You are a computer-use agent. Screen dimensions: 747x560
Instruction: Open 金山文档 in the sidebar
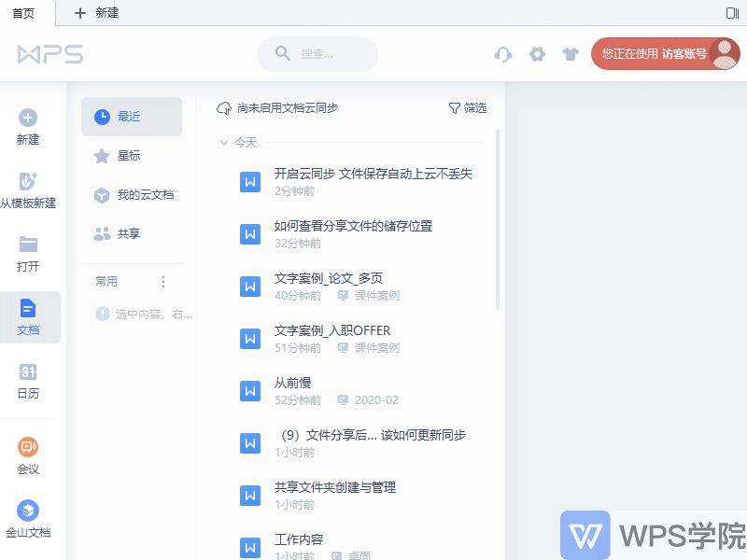pos(28,511)
